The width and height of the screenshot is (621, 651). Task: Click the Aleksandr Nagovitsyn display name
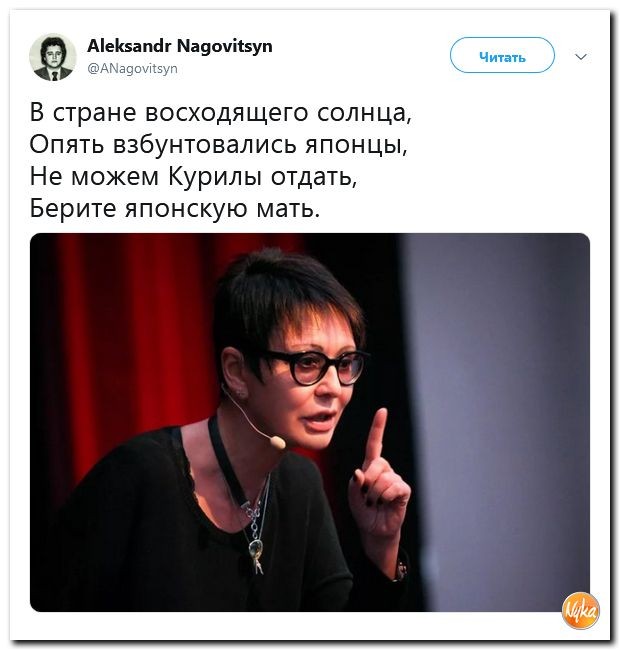tap(180, 45)
